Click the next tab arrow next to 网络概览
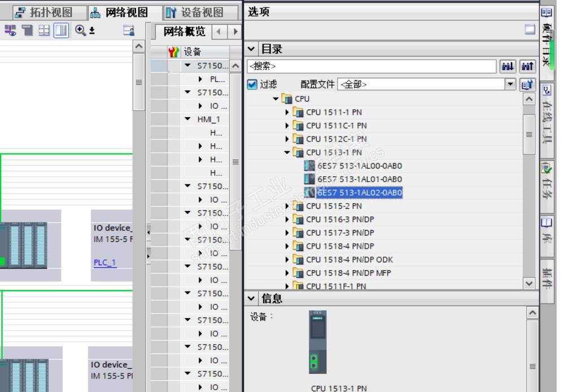 tap(235, 32)
